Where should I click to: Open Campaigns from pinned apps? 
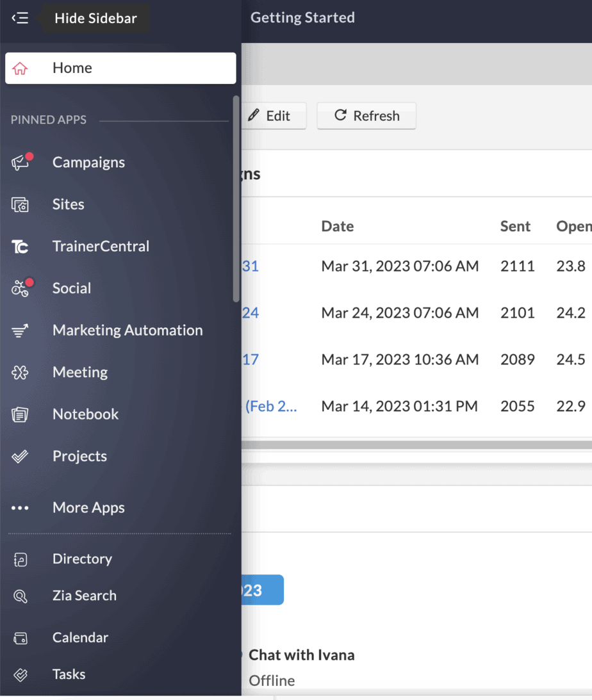click(89, 163)
